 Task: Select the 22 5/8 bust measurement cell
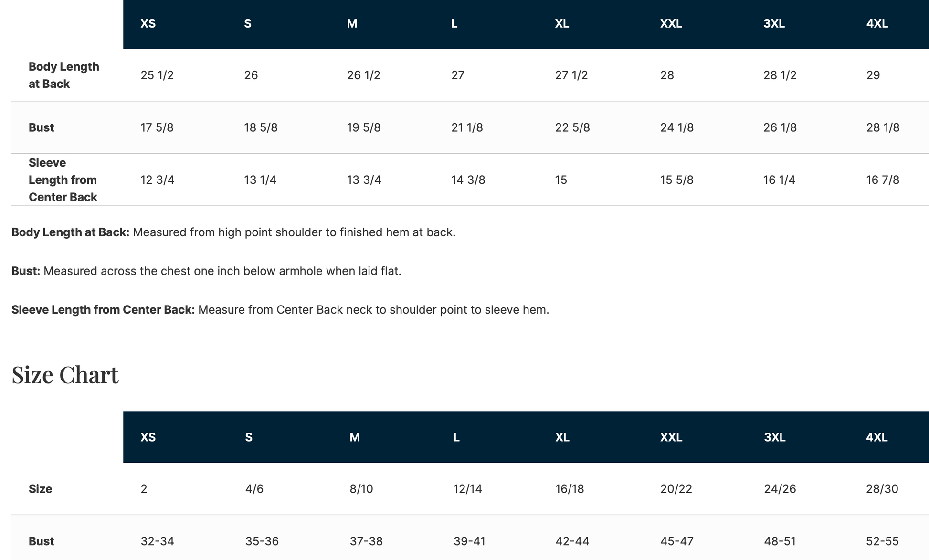(572, 127)
